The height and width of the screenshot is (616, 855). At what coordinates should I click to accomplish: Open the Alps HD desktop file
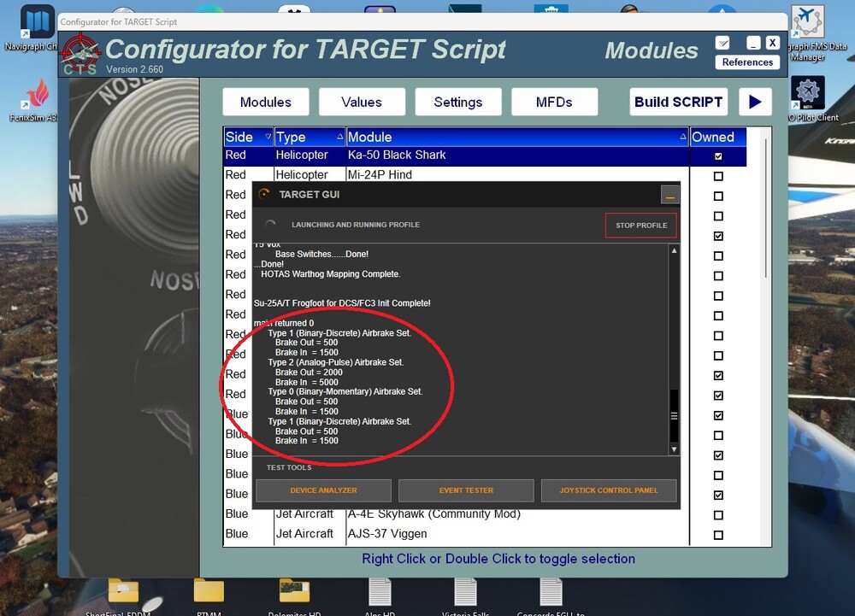(380, 596)
